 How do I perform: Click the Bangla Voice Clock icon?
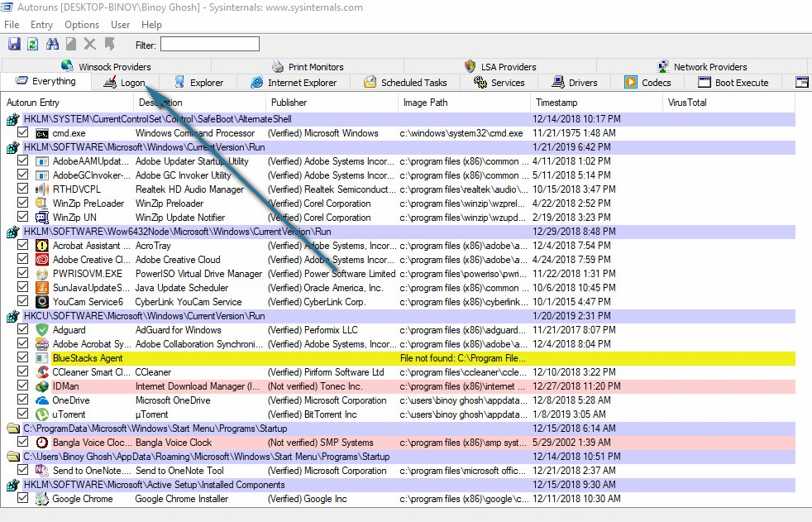click(x=42, y=443)
